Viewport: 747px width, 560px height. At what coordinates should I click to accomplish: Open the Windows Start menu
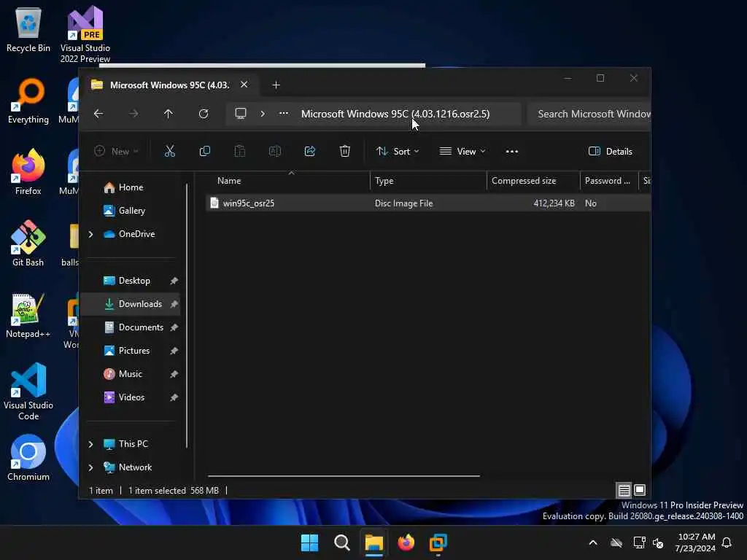[309, 542]
